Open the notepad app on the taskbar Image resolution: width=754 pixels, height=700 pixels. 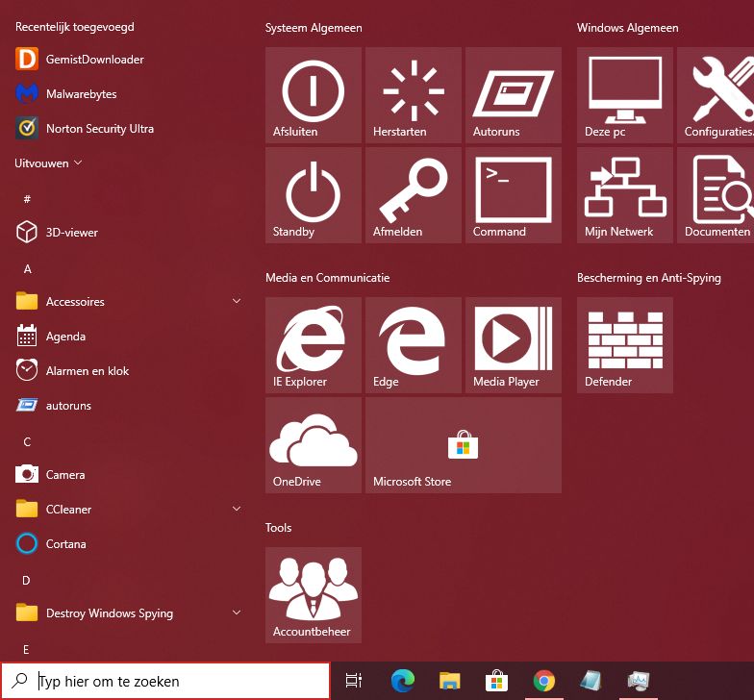coord(591,681)
